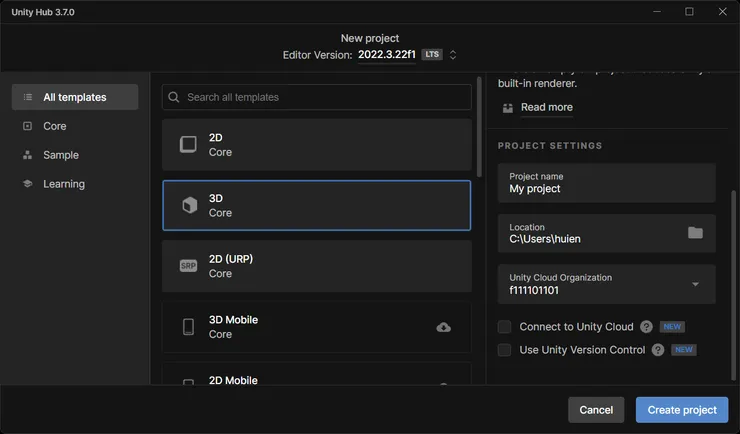This screenshot has height=434, width=740.
Task: Click the Cancel button
Action: 596,410
